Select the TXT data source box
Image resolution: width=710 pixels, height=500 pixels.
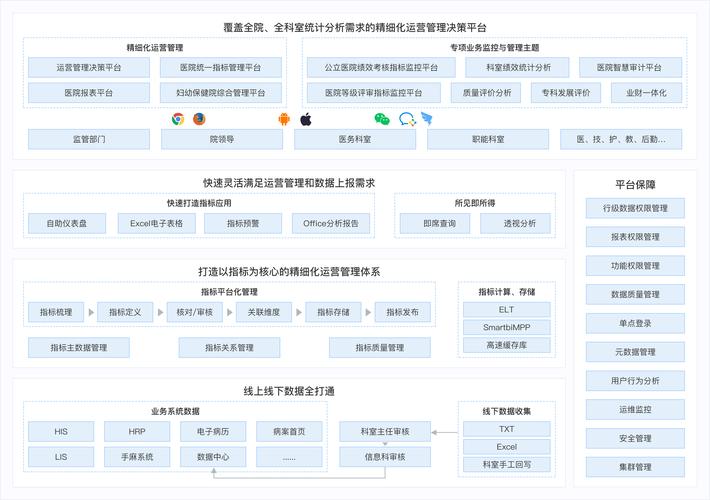point(507,429)
